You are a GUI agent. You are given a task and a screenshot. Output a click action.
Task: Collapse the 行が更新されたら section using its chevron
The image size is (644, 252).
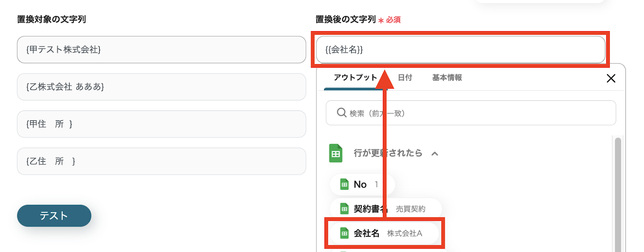[x=435, y=154]
